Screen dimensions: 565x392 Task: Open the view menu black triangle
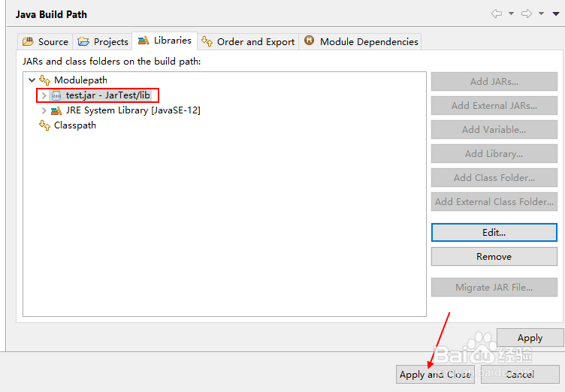click(x=556, y=14)
